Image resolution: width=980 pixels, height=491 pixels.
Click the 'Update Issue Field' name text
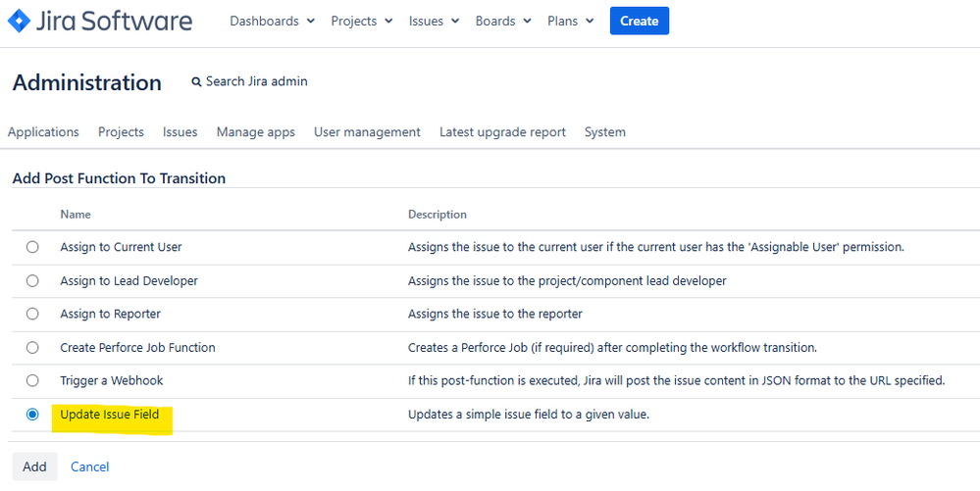coord(109,415)
